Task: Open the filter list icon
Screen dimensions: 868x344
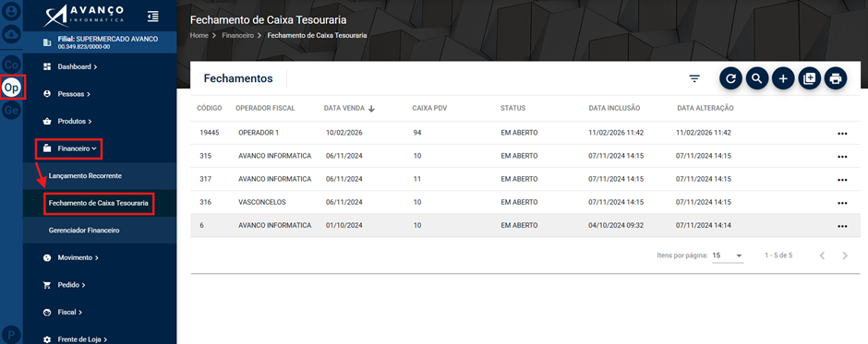Action: coord(694,78)
